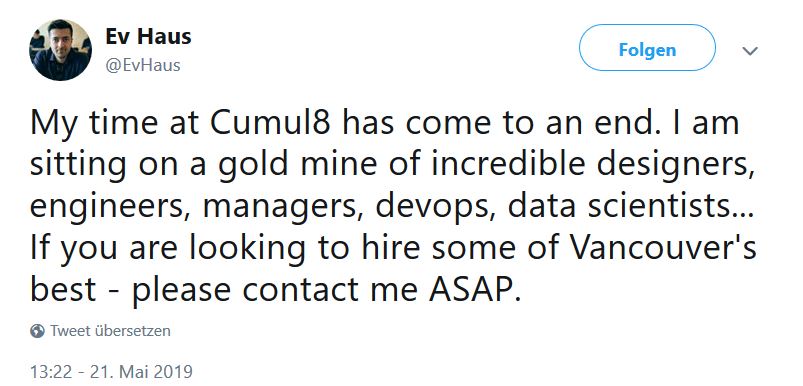Open Ev Haus's profile avatar photo

(60, 50)
